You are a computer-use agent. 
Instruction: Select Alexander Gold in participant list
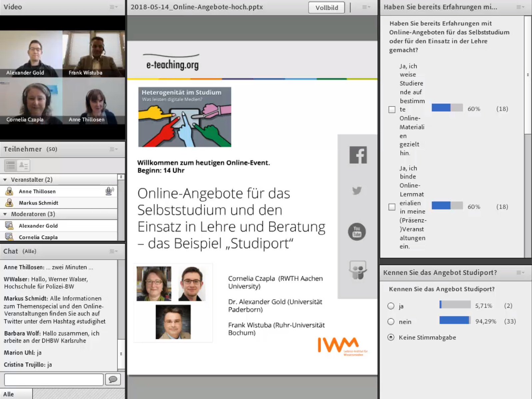tap(59, 226)
